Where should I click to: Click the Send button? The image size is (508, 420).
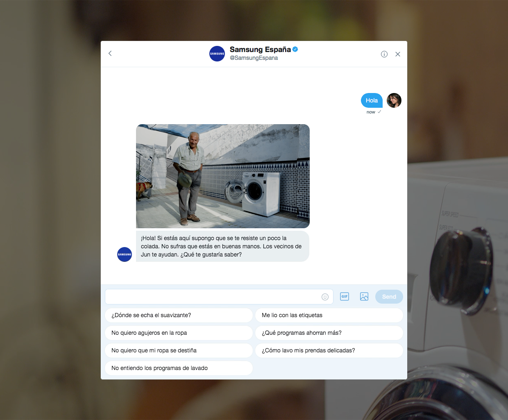[x=389, y=297]
